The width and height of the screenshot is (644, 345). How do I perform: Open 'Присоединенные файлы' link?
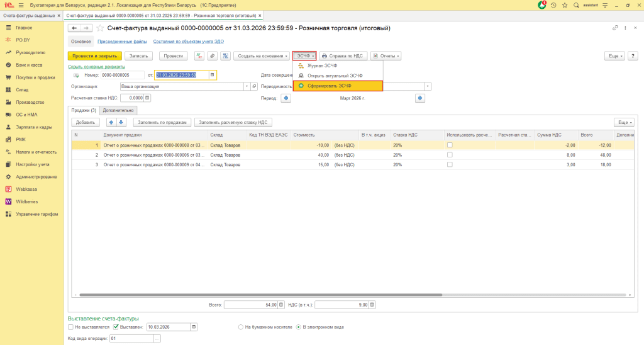pos(121,42)
